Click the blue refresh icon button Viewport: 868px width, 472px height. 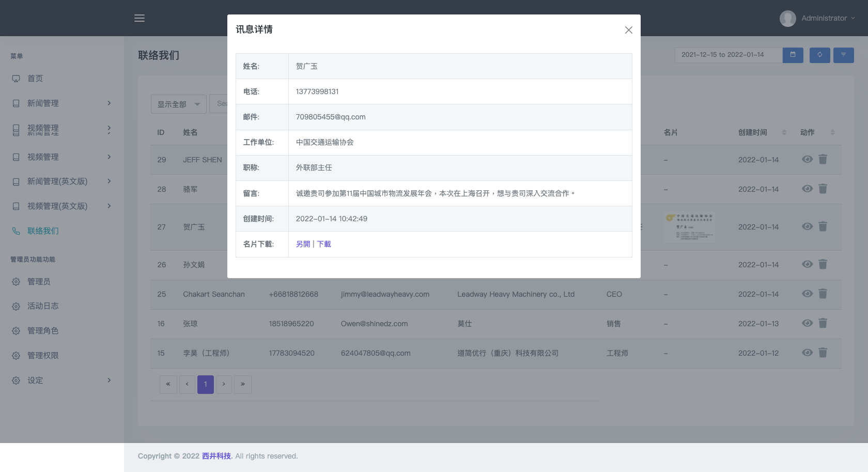[819, 55]
